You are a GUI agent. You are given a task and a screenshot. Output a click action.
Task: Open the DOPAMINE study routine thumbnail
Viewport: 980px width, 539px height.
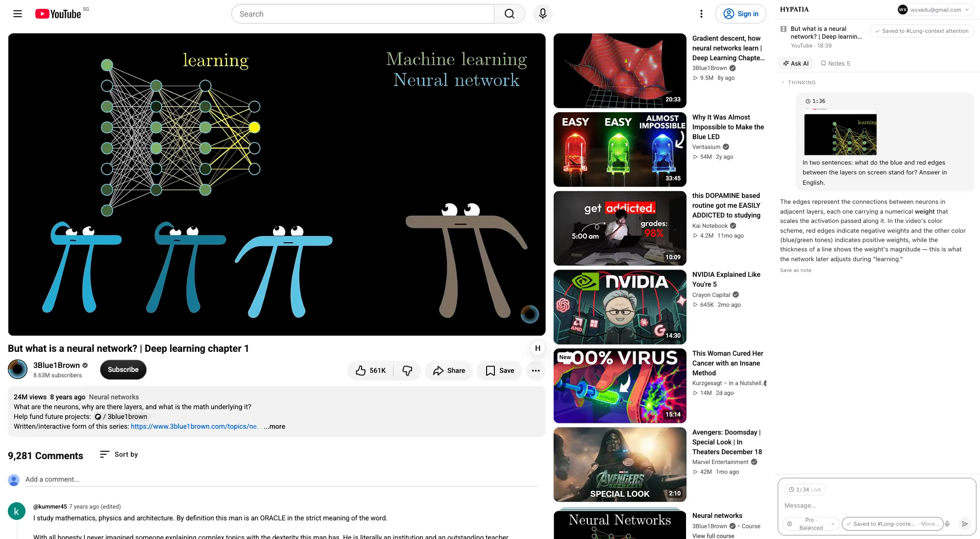[x=620, y=228]
